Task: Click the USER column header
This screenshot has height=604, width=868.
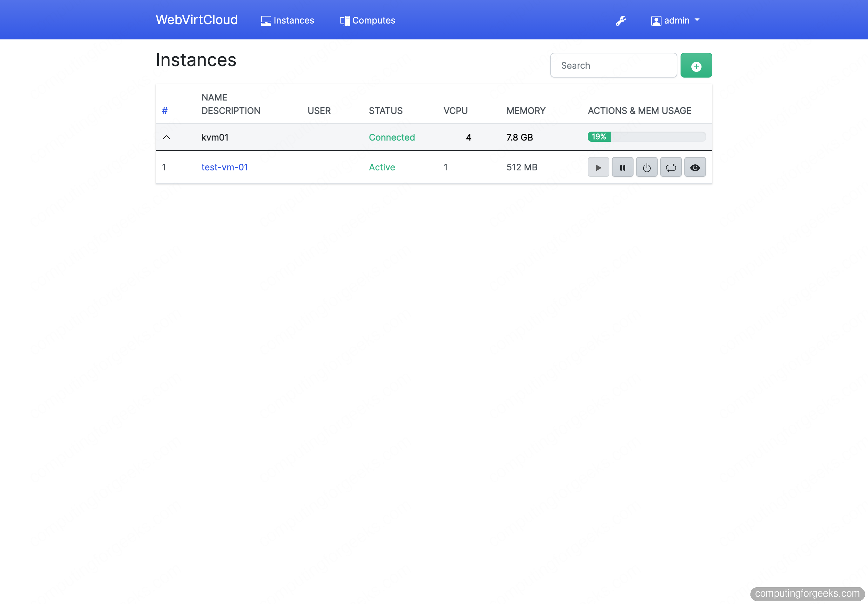Action: [319, 110]
